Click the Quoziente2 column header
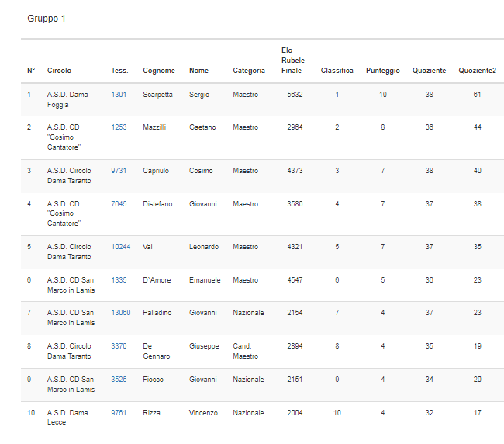504x444 pixels. [x=477, y=71]
